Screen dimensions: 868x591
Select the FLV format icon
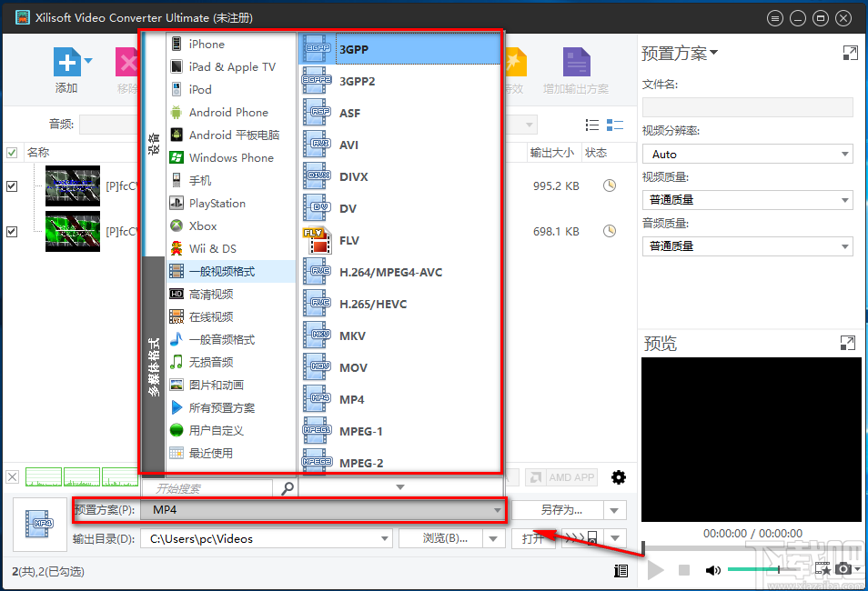point(317,241)
